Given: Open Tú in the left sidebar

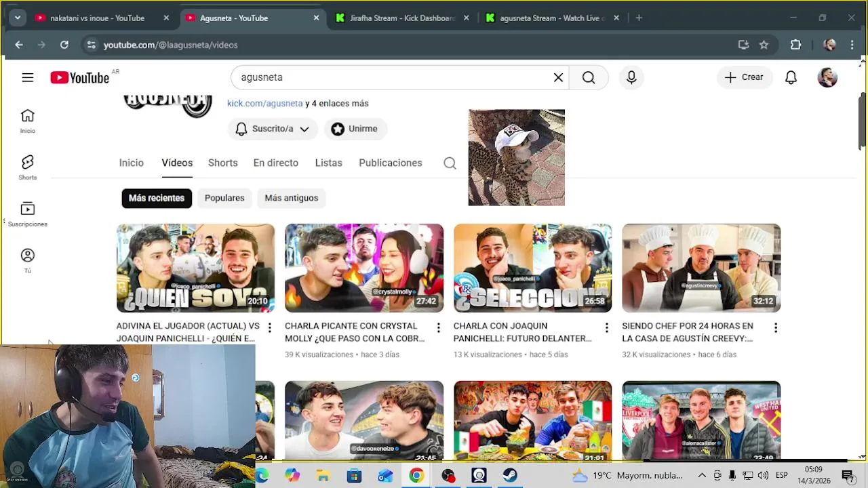Looking at the screenshot, I should (28, 261).
